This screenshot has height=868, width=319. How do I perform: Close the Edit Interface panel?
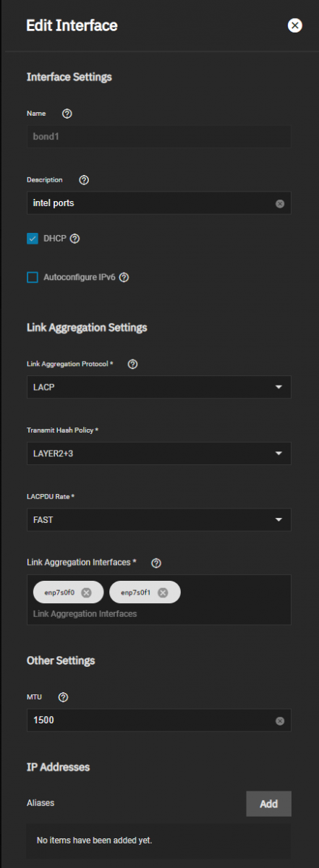[295, 25]
